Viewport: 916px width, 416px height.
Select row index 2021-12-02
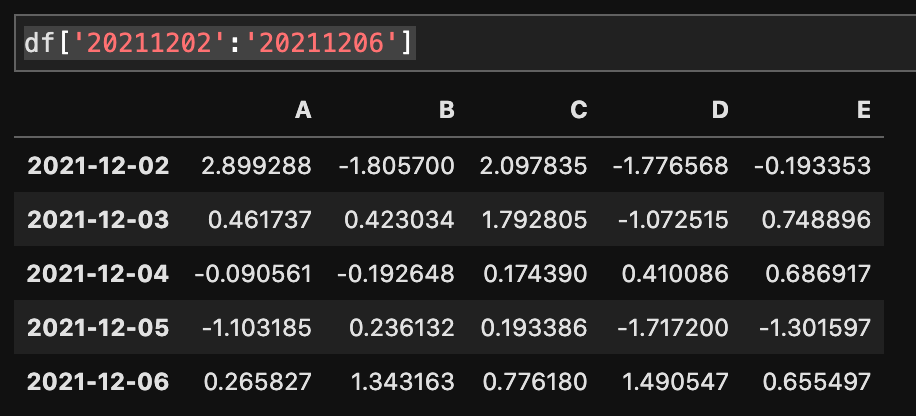point(98,166)
